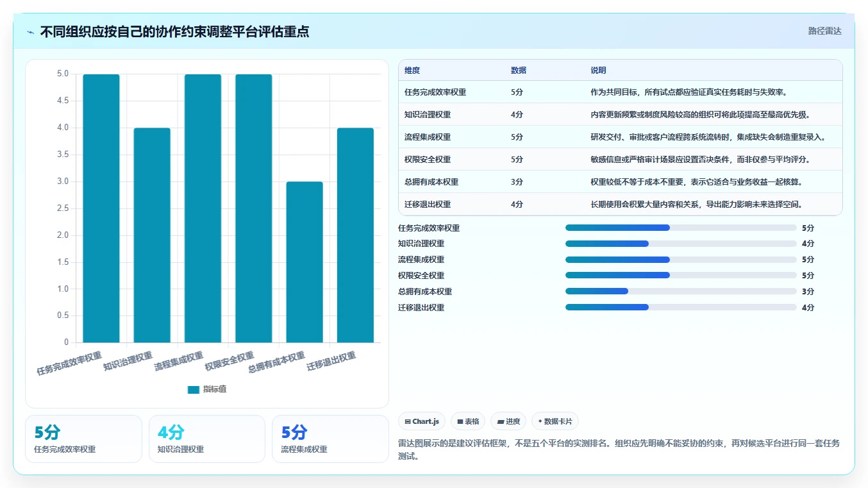
Task: Click the description starting 长期使用会积累
Action: point(697,205)
